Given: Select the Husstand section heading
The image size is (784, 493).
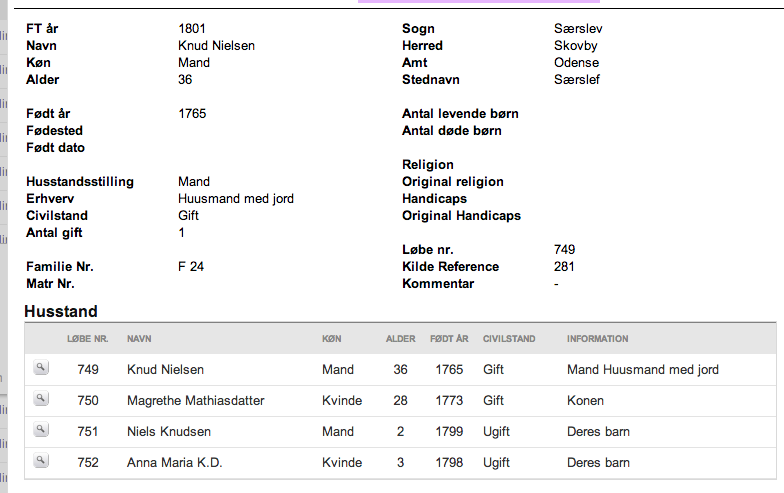Looking at the screenshot, I should (x=61, y=312).
